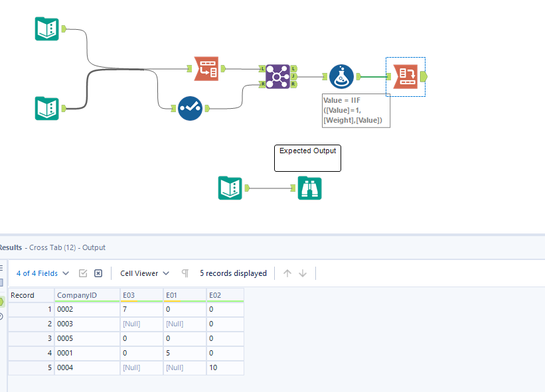545x392 pixels.
Task: Click the Cross Tab output anchor
Action: coord(424,77)
